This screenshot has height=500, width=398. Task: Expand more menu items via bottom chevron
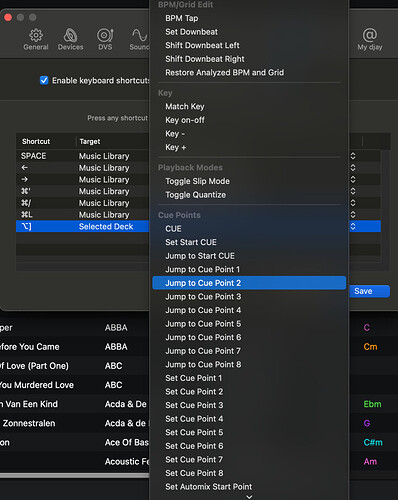[249, 497]
